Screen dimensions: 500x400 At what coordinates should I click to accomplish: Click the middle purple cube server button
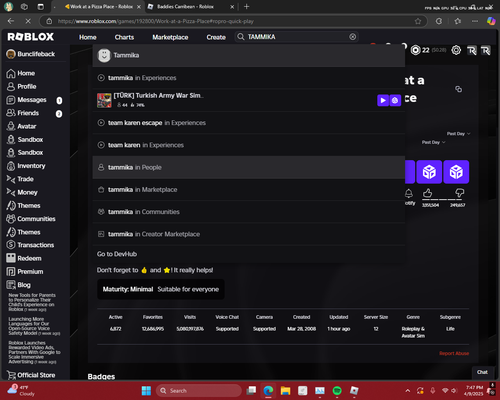click(429, 172)
